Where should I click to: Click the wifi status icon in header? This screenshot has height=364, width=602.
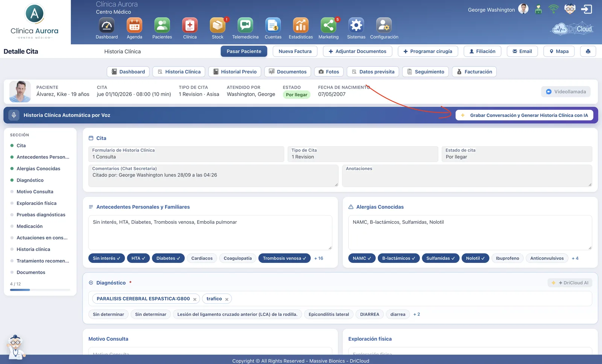(553, 9)
